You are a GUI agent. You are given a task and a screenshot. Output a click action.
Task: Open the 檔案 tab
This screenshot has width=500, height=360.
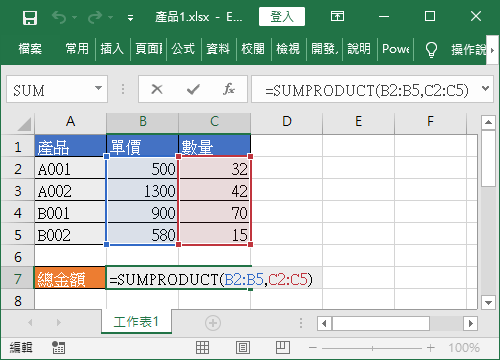click(30, 49)
